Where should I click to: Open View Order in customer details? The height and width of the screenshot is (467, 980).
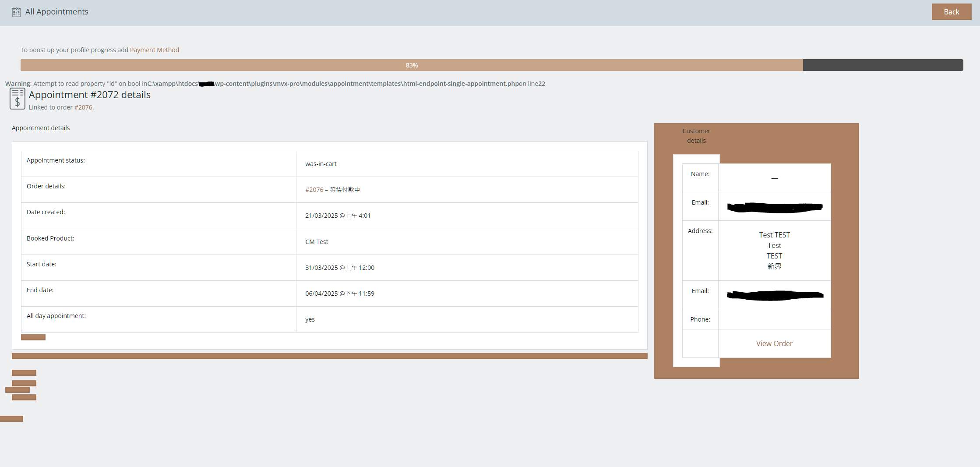coord(774,343)
